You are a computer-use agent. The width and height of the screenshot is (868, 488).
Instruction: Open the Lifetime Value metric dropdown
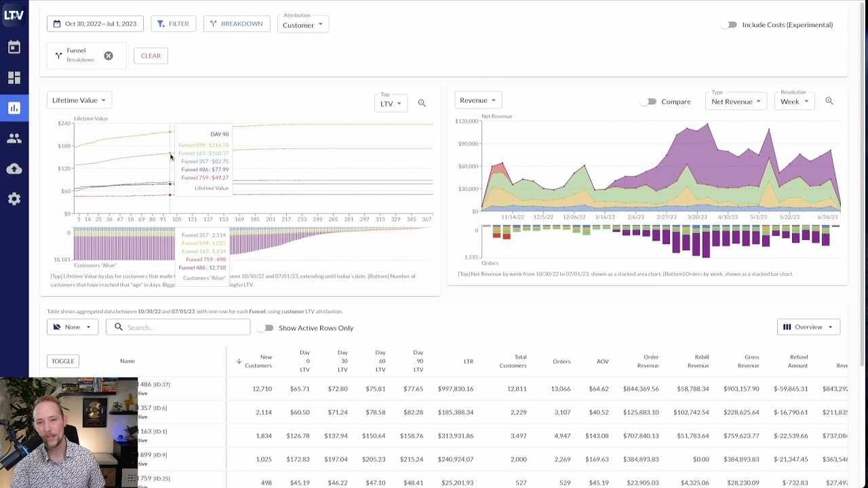(79, 100)
